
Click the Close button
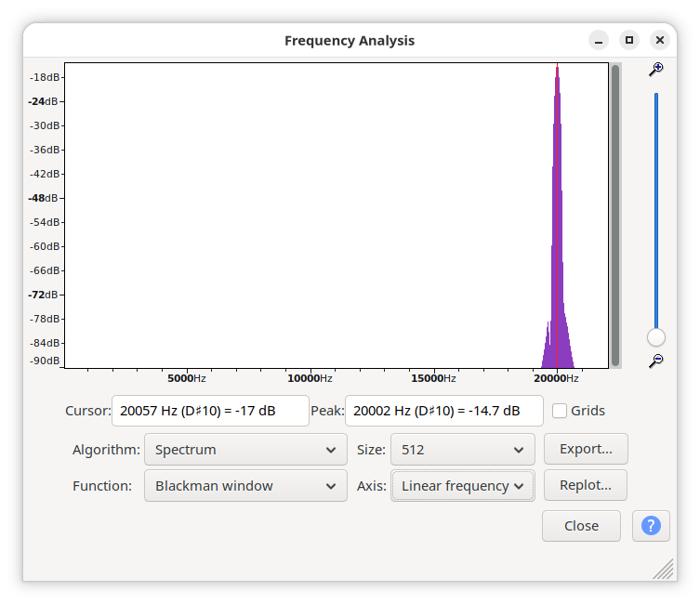tap(581, 526)
